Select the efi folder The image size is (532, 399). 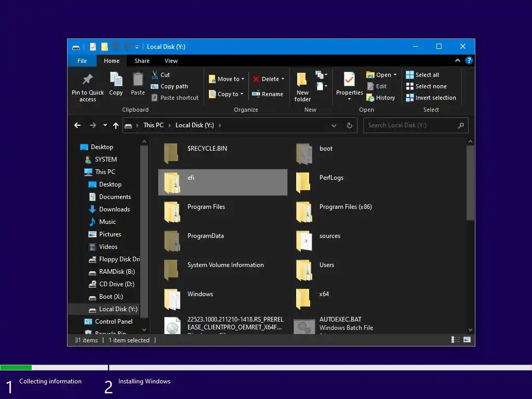(223, 182)
